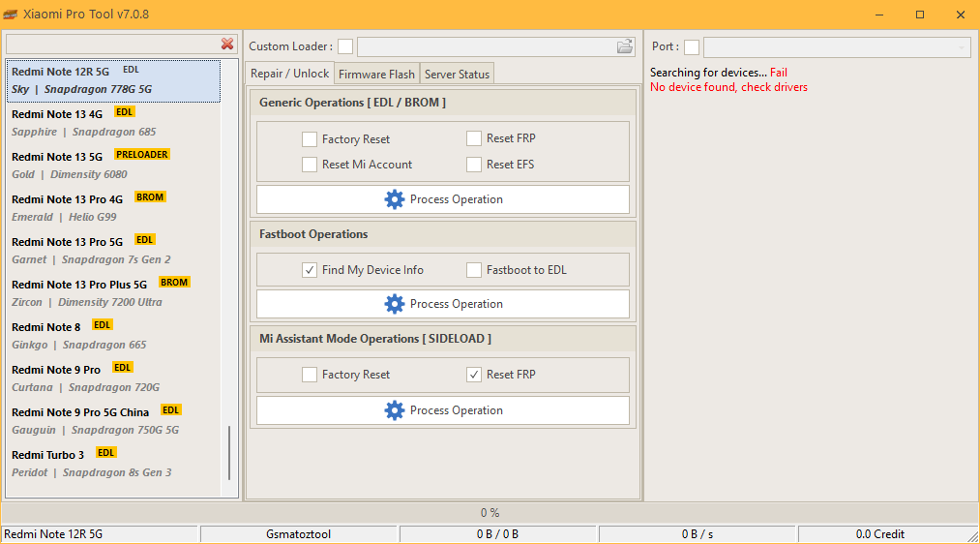Tick the Reset Mi Account checkbox
Viewport: 980px width, 544px height.
pyautogui.click(x=310, y=165)
